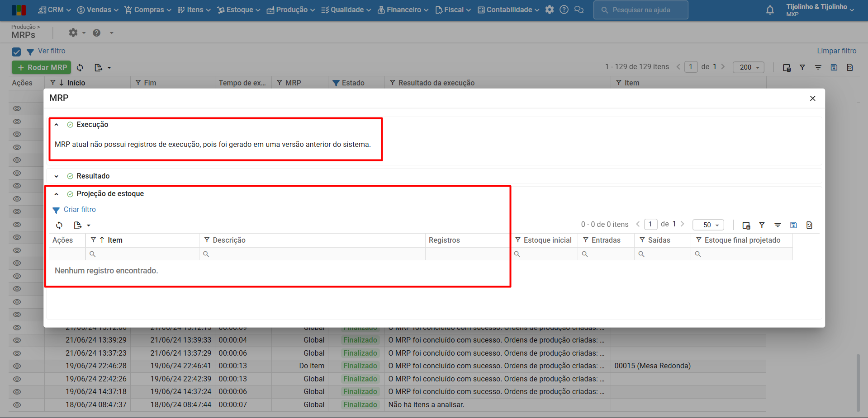Open the Compras menu
The image size is (868, 418).
[148, 10]
